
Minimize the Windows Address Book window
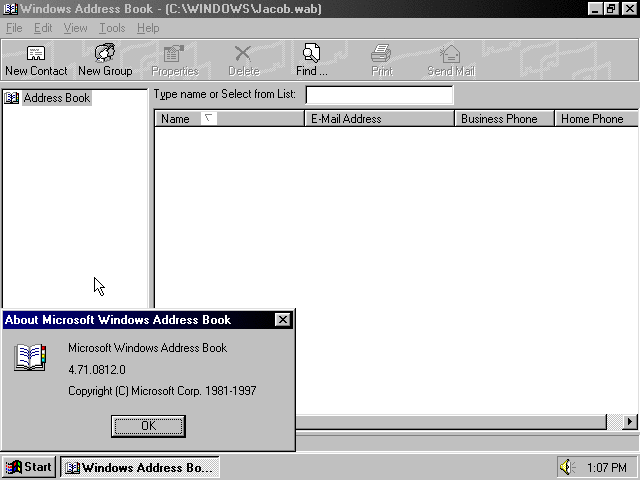point(596,9)
